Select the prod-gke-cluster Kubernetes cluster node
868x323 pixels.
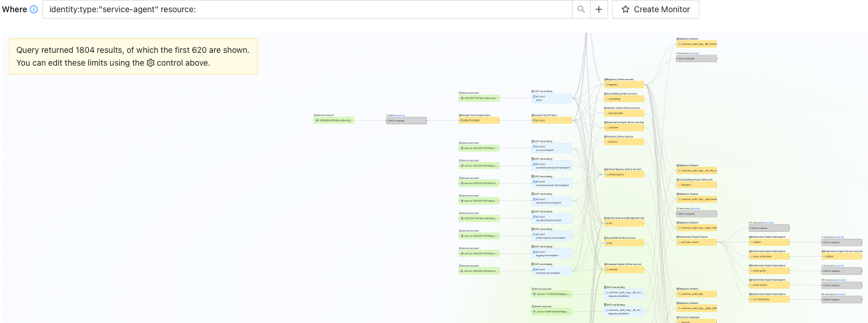point(696,242)
